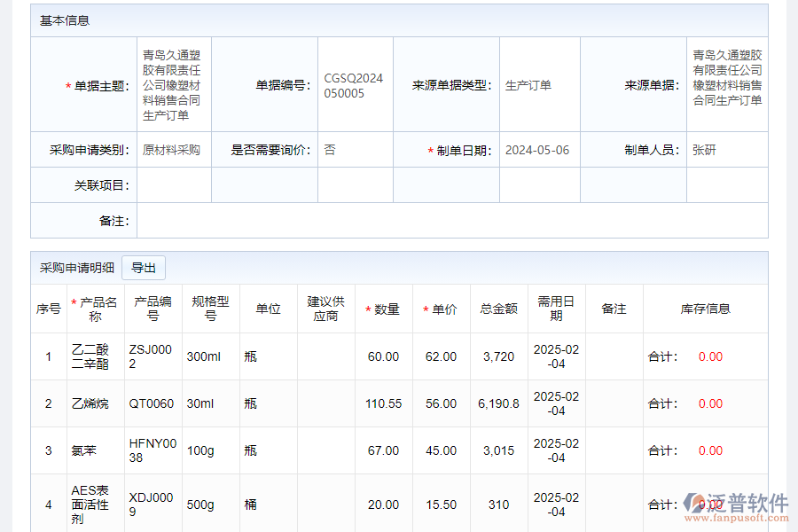The image size is (798, 532).
Task: Select the 单据编号 value CGSQ2024050005
Action: click(x=354, y=86)
